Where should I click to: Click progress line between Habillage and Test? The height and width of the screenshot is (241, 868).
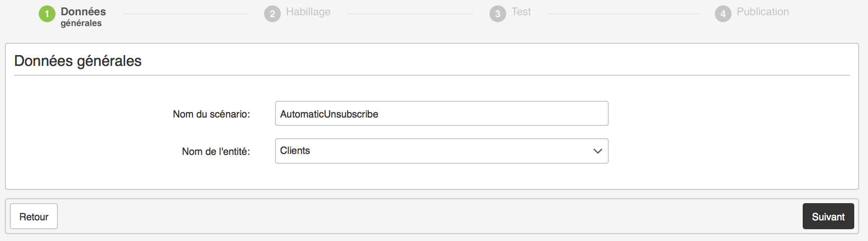click(x=410, y=14)
